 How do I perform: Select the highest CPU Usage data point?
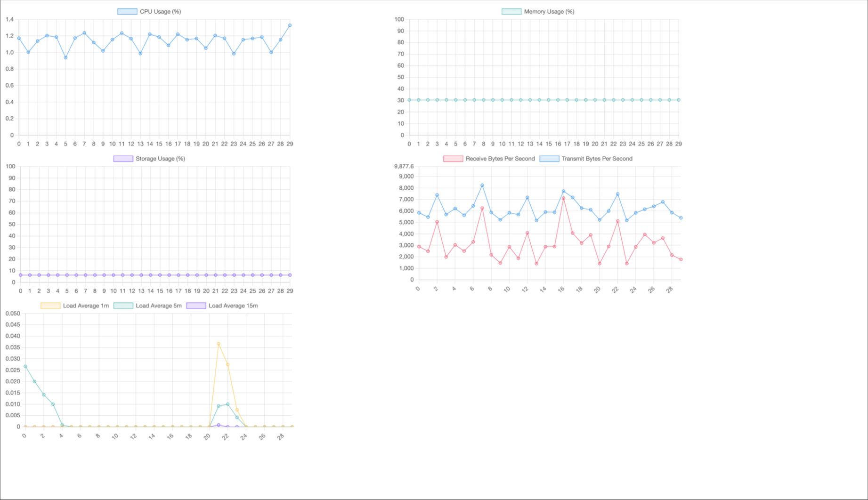click(x=290, y=25)
